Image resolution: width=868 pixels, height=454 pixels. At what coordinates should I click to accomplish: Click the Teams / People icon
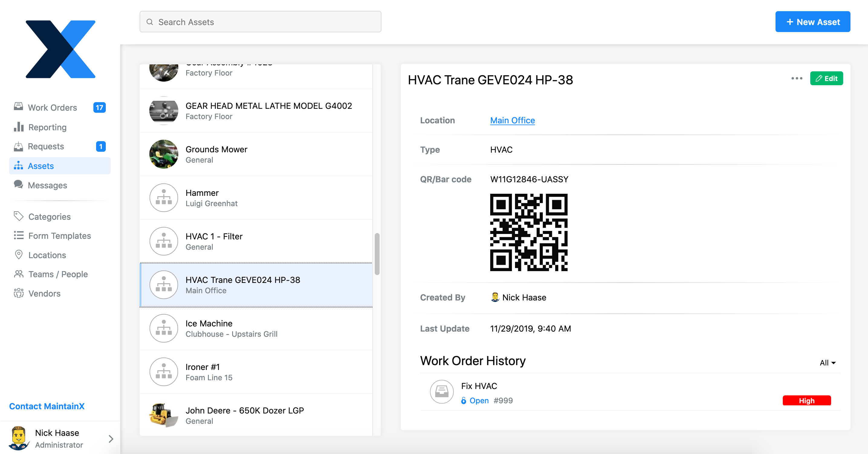click(18, 274)
